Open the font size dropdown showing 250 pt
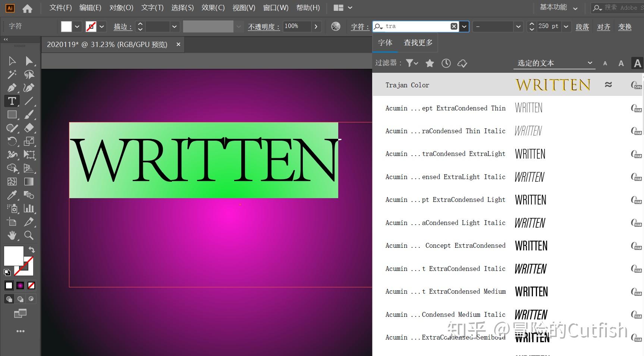The width and height of the screenshot is (644, 356). tap(566, 26)
